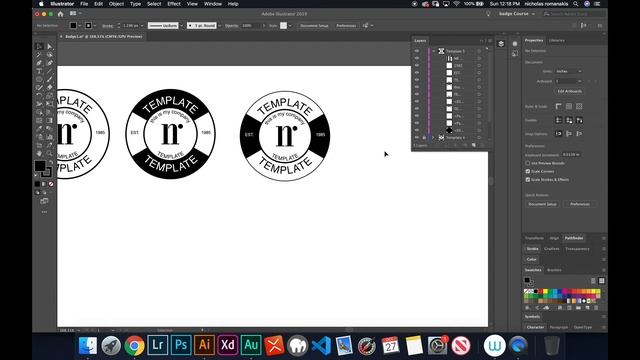Select the Zoom tool
Image resolution: width=640 pixels, height=360 pixels.
(50, 153)
